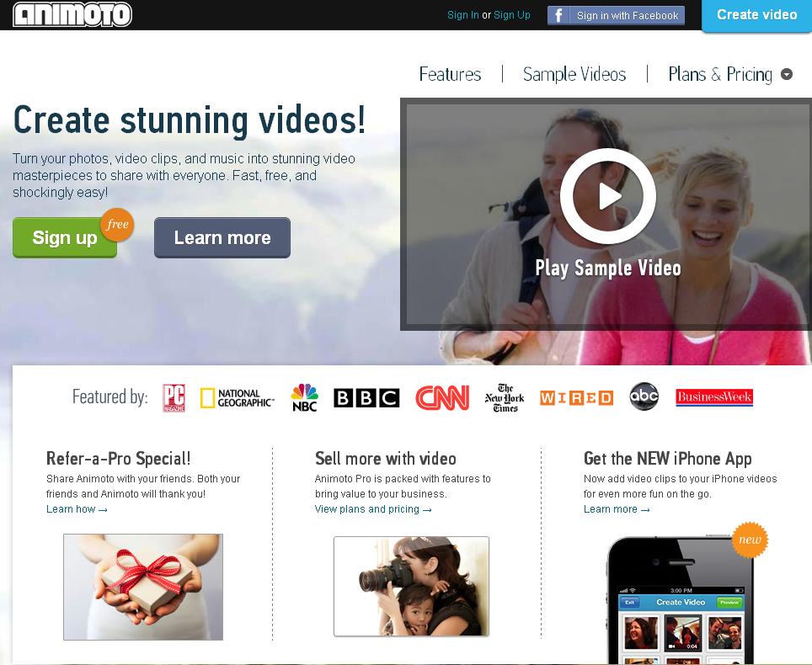Click the BBC logo

[x=366, y=398]
